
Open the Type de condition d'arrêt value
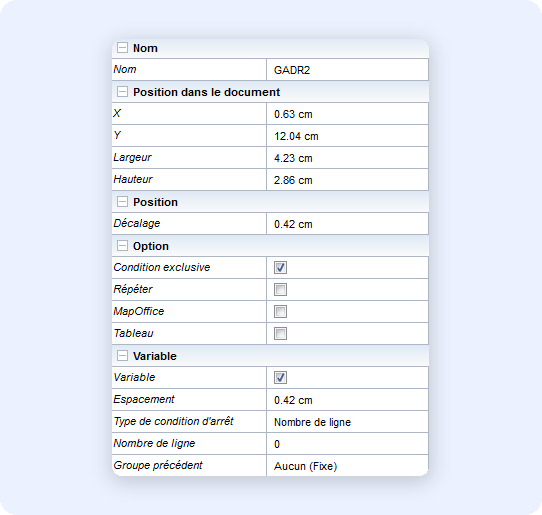(347, 422)
